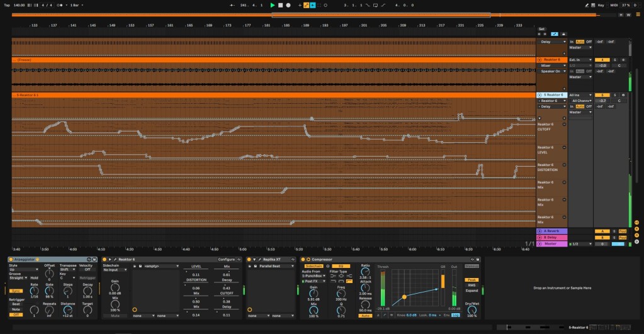
Task: Click the Stop button in transport
Action: pos(280,5)
